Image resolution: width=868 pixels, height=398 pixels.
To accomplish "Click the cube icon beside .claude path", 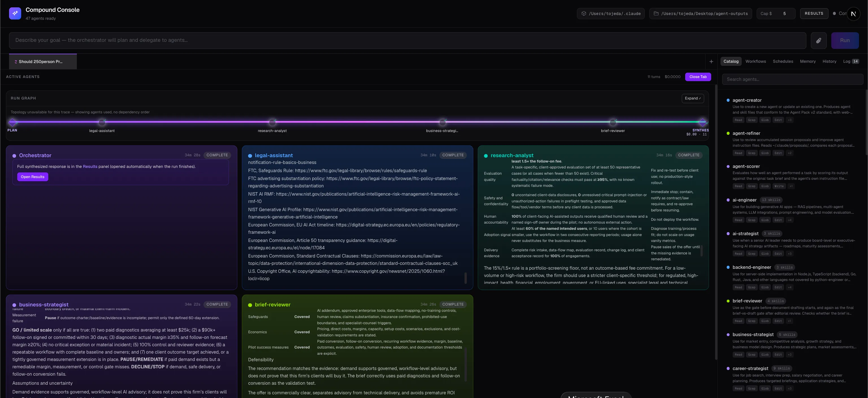I will pyautogui.click(x=584, y=14).
